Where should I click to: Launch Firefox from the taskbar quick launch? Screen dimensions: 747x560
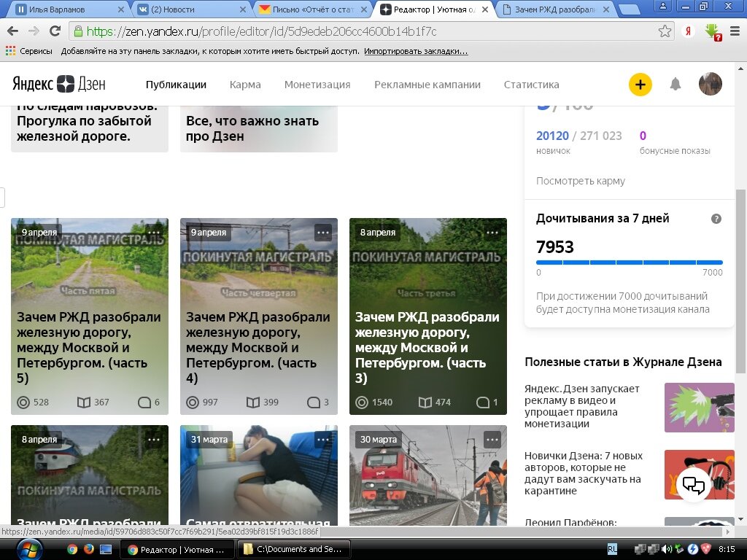(x=88, y=550)
